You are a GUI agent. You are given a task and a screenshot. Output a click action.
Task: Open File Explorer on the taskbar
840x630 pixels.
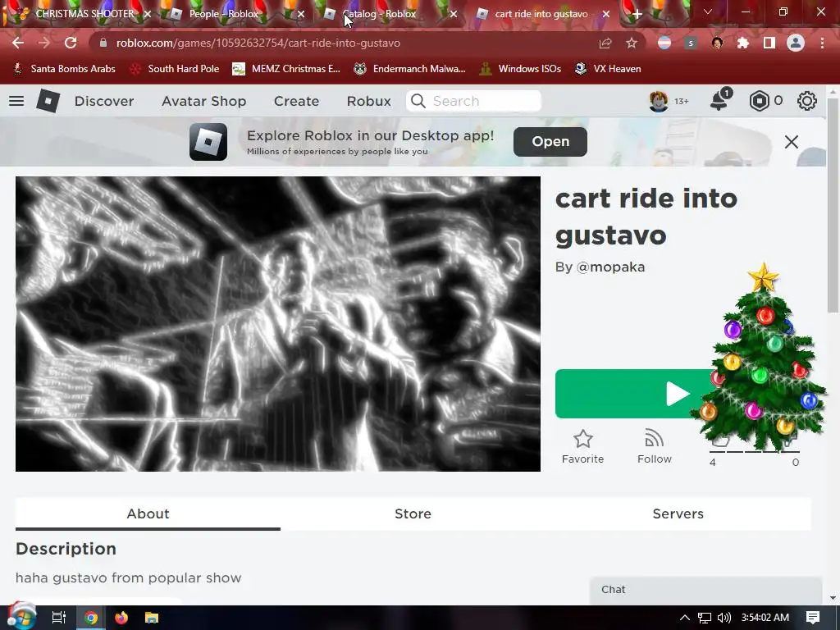pyautogui.click(x=152, y=618)
